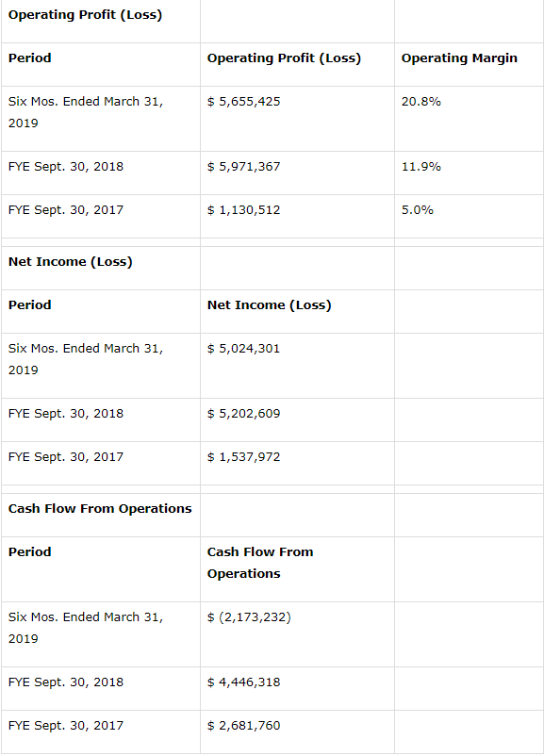Click the $ 5,971,367 operating profit cell
Viewport: 544px width, 756px height.
pos(243,167)
